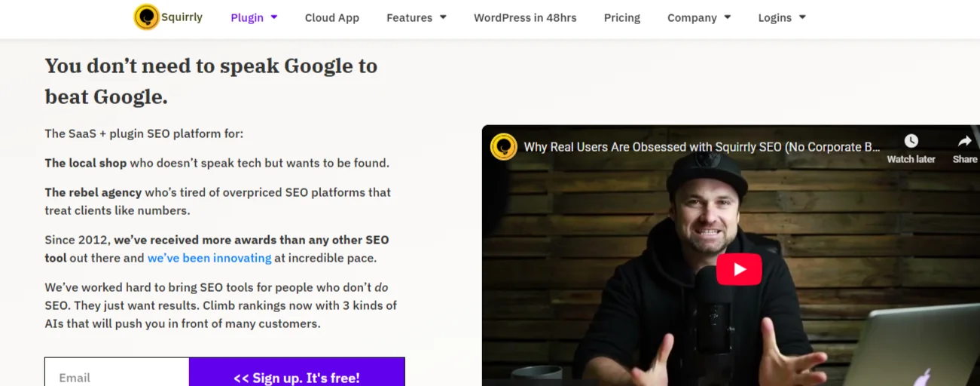This screenshot has height=386, width=980.
Task: Open the Cloud App menu item
Action: click(x=331, y=17)
